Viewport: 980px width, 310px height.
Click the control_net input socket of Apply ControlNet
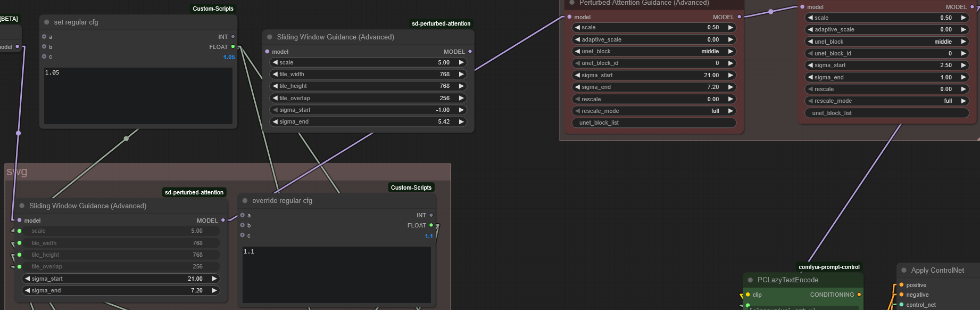(x=901, y=305)
